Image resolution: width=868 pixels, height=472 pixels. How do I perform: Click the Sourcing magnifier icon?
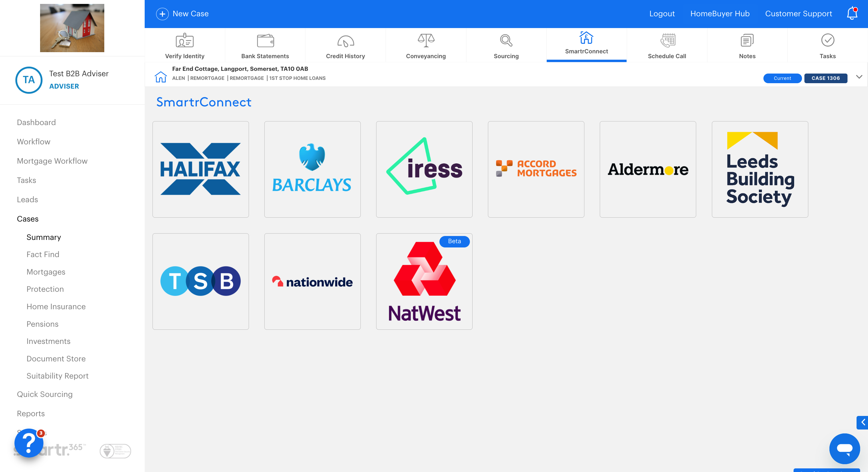tap(506, 40)
